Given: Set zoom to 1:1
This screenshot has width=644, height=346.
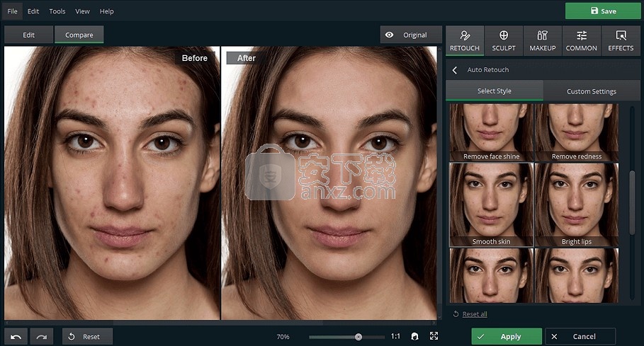Looking at the screenshot, I should pyautogui.click(x=395, y=336).
